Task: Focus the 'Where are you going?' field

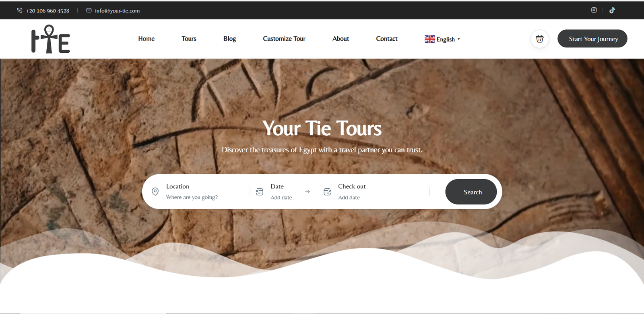Action: point(192,197)
